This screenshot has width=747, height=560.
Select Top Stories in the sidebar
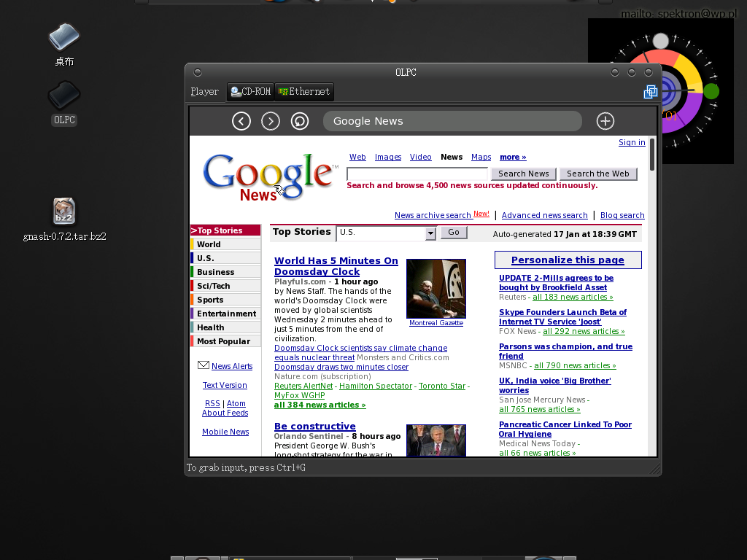(225, 230)
